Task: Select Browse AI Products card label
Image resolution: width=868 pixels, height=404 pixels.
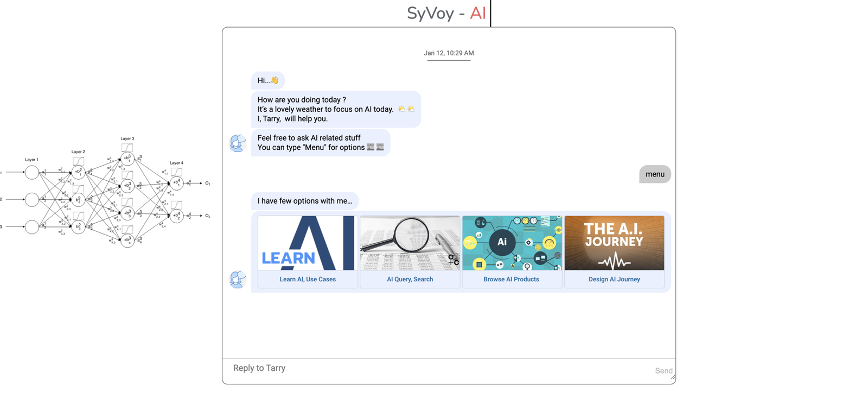Action: [512, 279]
